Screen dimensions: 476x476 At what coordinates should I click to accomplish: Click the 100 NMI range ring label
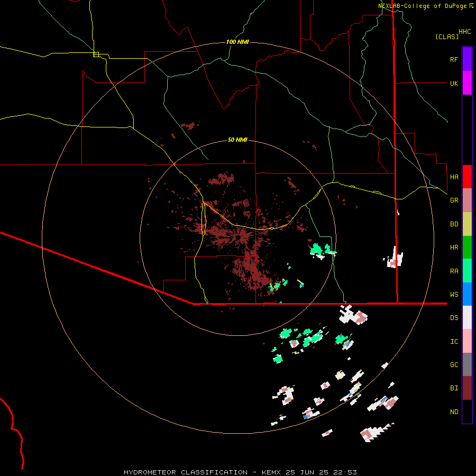pos(237,42)
